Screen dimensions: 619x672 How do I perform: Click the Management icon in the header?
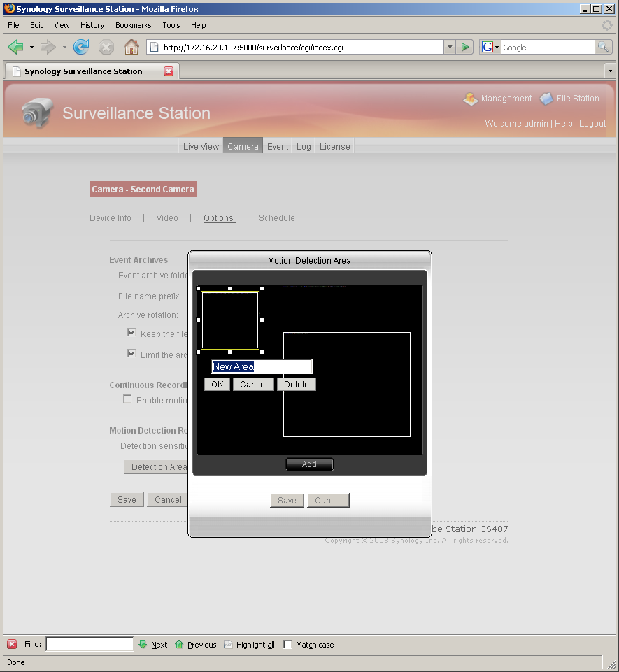tap(471, 99)
